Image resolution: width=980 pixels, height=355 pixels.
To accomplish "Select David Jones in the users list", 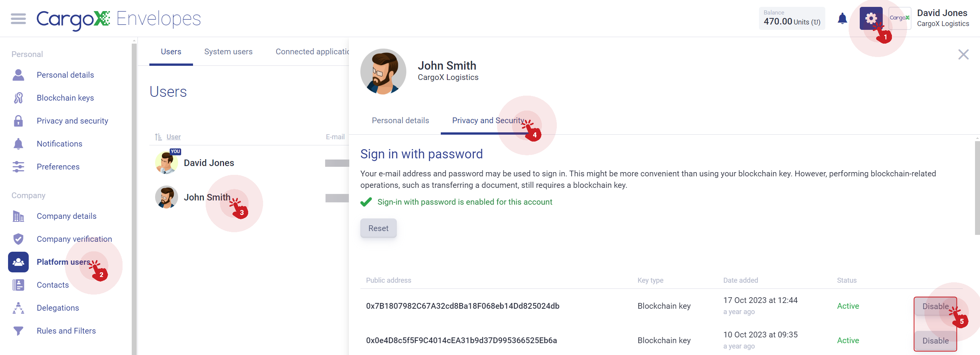I will (209, 163).
